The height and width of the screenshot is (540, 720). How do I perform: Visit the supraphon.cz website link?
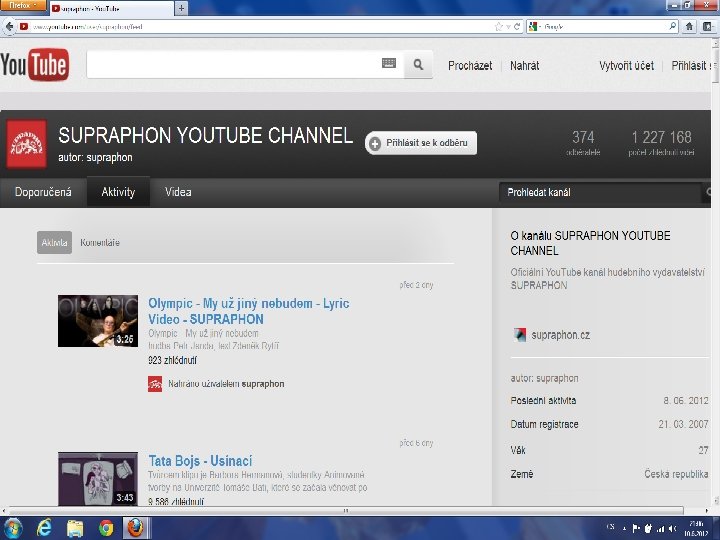pos(560,335)
